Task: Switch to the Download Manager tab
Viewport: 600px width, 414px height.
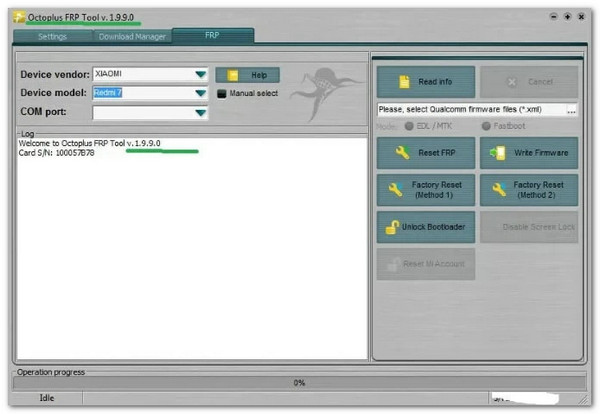Action: coord(132,36)
